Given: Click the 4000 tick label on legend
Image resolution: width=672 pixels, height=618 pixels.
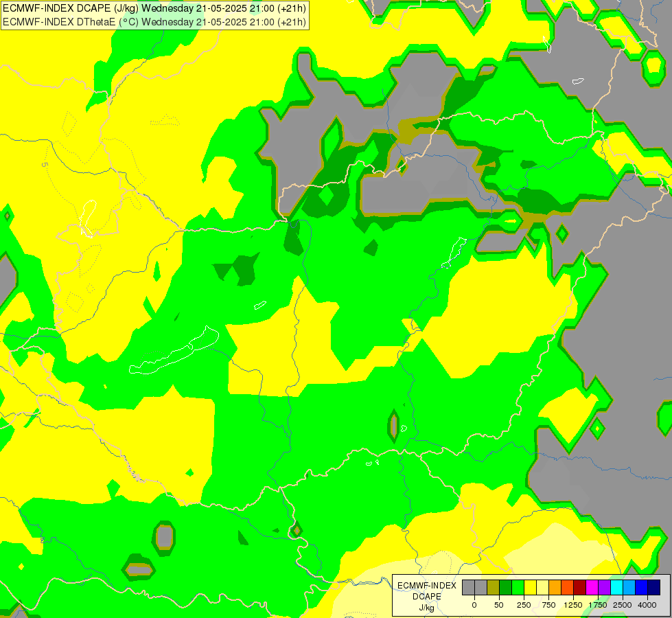Looking at the screenshot, I should [647, 605].
